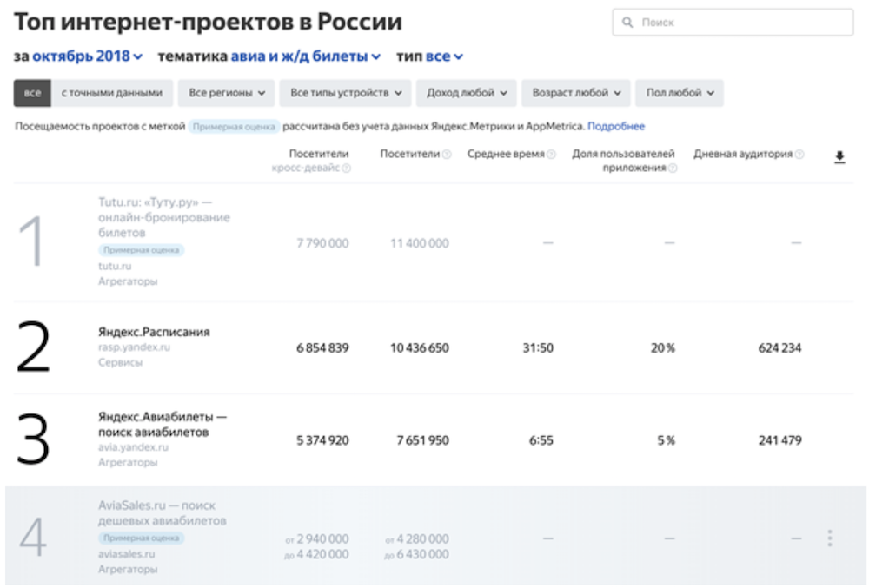Click «Примерная оценка» badge in AviaSales.ru row
Viewport: 869px width, 588px height.
(x=142, y=538)
